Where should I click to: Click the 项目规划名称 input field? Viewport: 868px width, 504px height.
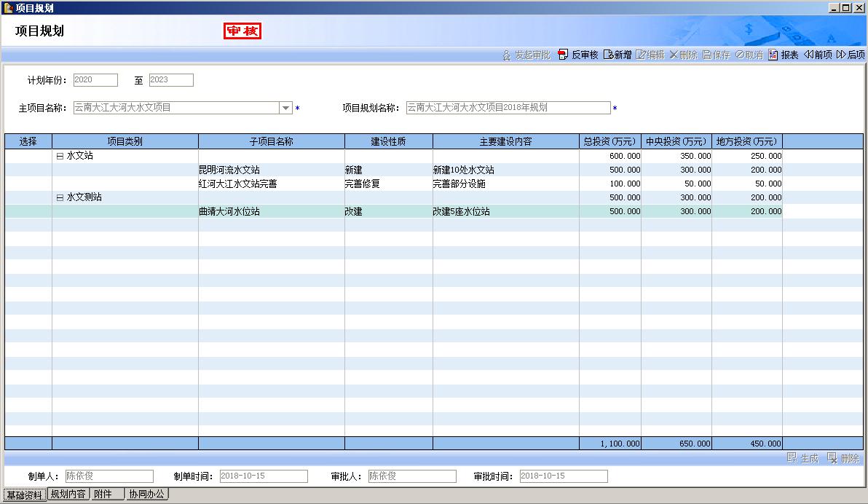(x=508, y=108)
